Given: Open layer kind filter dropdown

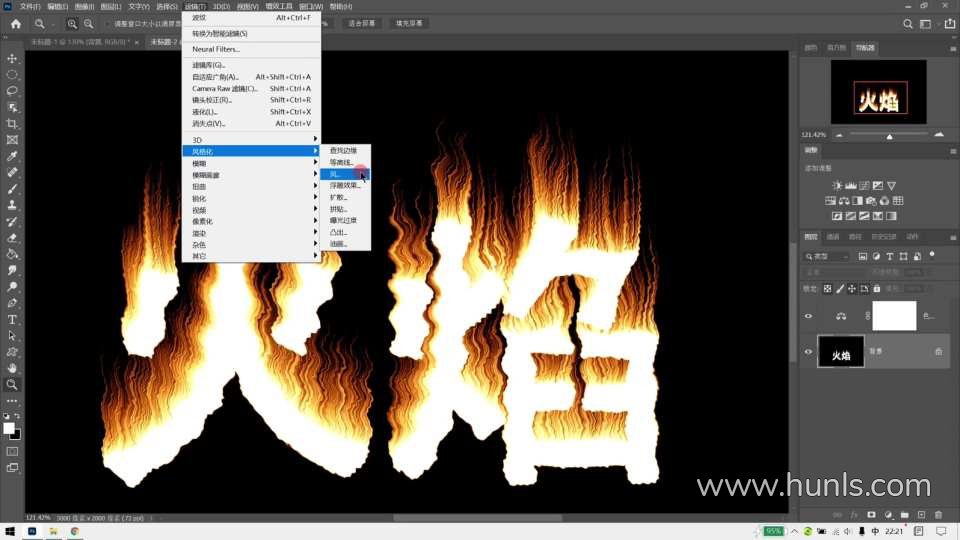Looking at the screenshot, I should click(827, 257).
